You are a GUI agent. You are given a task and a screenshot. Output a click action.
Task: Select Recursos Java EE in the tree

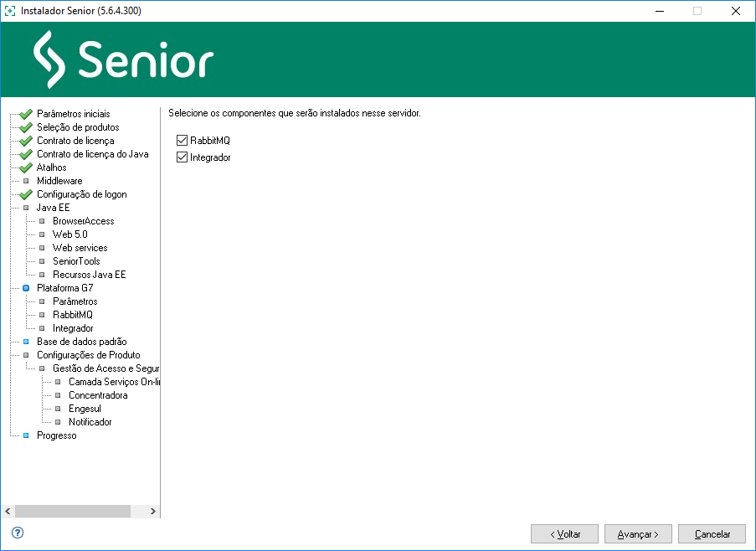(x=90, y=275)
